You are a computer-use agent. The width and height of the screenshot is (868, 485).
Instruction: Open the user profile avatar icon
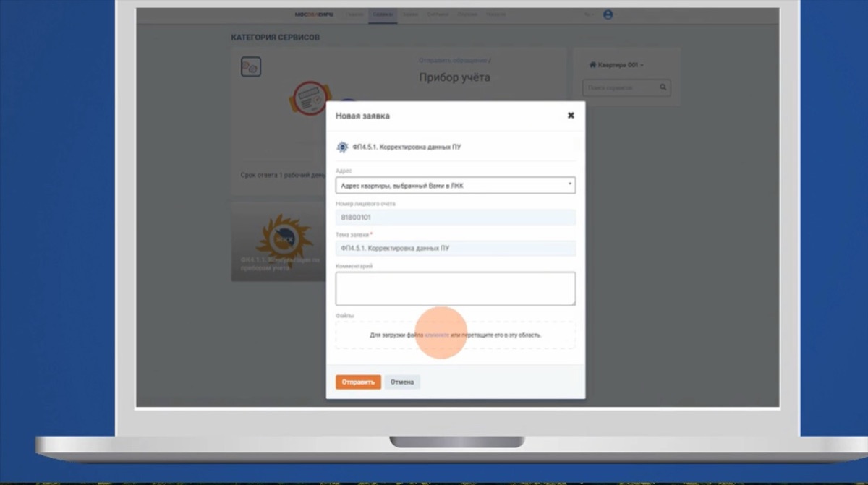[608, 14]
